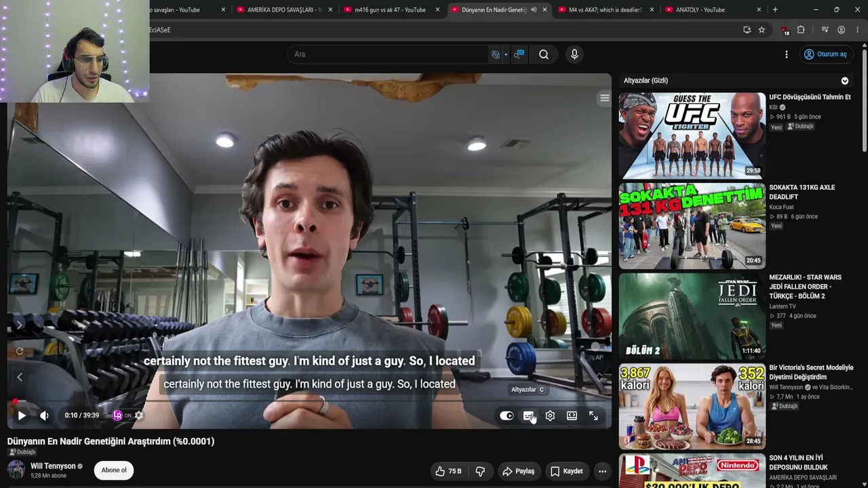Viewport: 868px width, 488px height.
Task: Open Chrome three-dot menu
Action: [x=858, y=30]
